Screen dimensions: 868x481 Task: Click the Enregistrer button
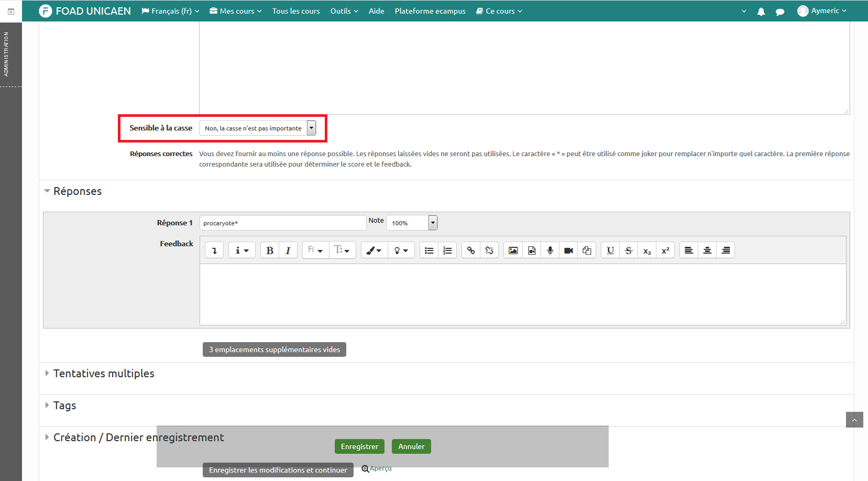click(x=359, y=446)
